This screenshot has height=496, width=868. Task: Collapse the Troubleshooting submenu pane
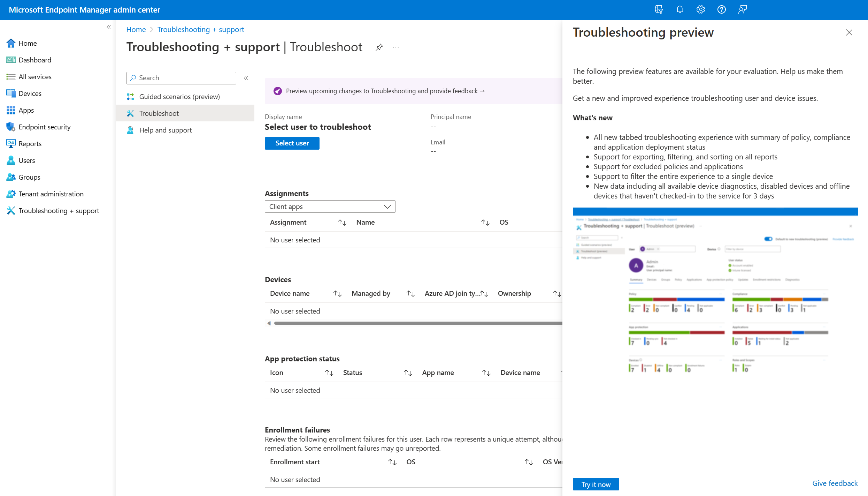click(246, 78)
